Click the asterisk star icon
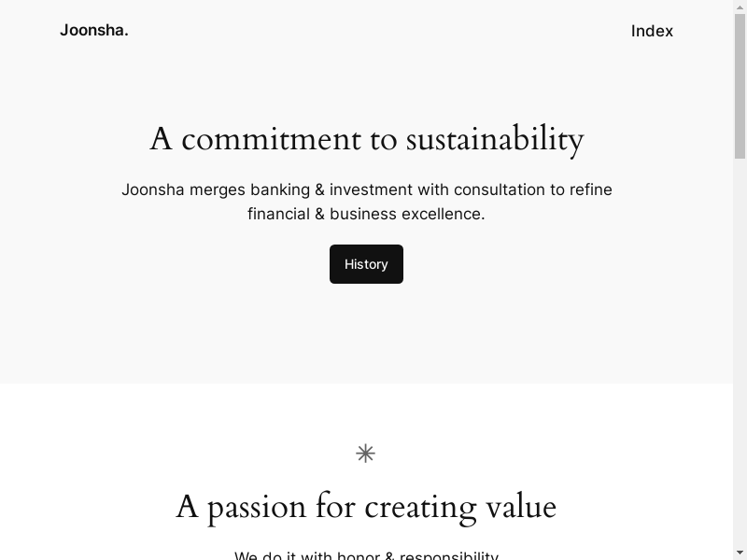747x560 pixels. tap(365, 454)
